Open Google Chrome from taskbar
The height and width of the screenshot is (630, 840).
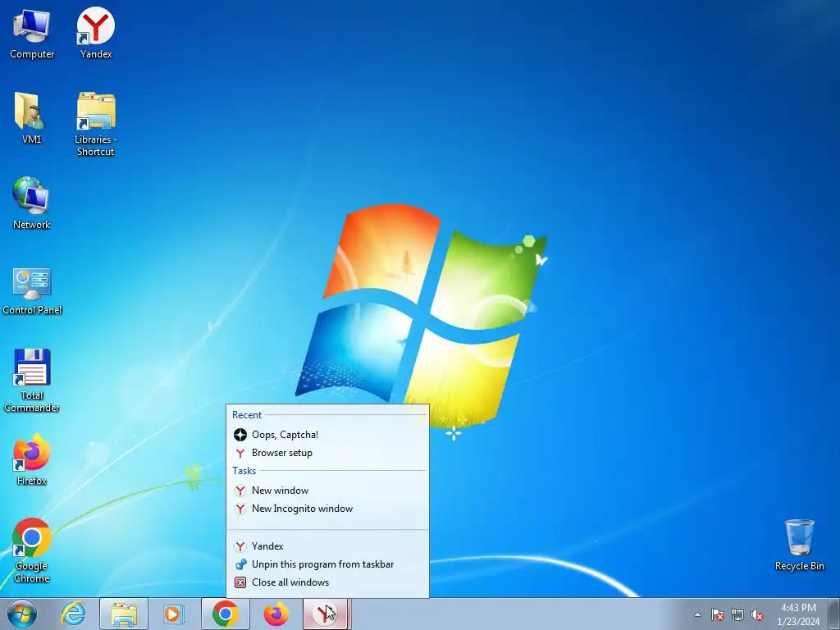pos(225,614)
